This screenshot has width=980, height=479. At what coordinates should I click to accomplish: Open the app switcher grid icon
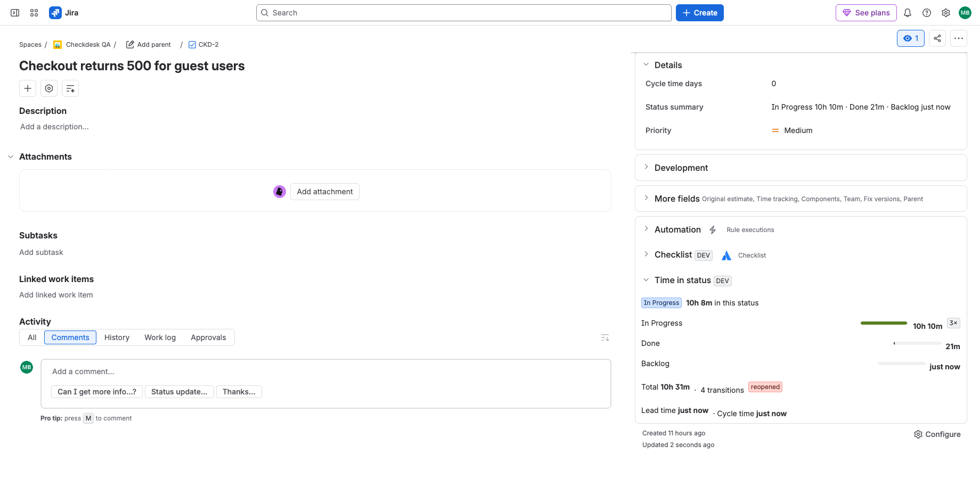pyautogui.click(x=34, y=13)
